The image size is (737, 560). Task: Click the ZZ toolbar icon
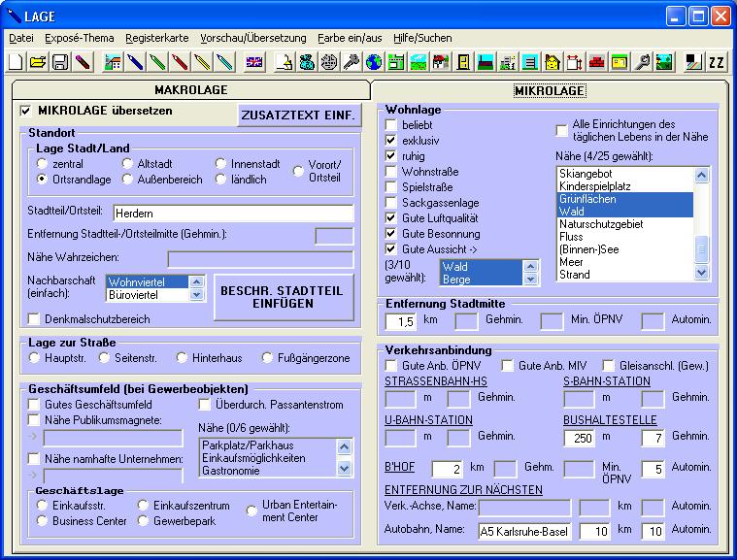(x=717, y=63)
